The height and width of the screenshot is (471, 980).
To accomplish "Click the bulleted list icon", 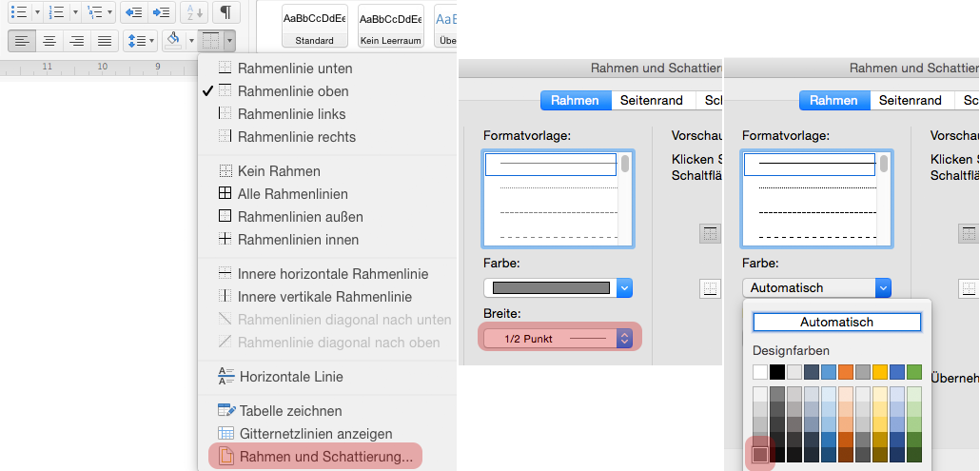I will click(x=18, y=11).
